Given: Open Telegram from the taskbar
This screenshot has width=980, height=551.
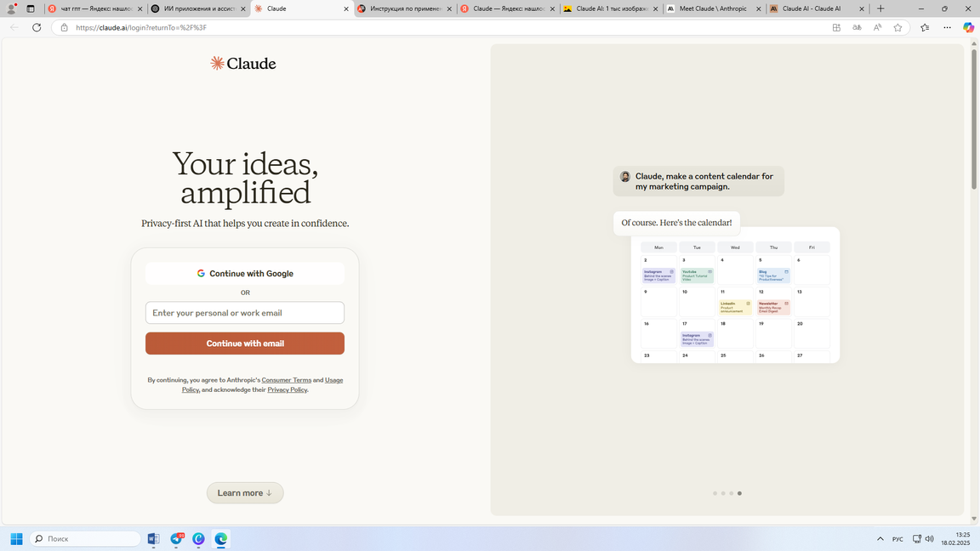Looking at the screenshot, I should click(x=176, y=539).
